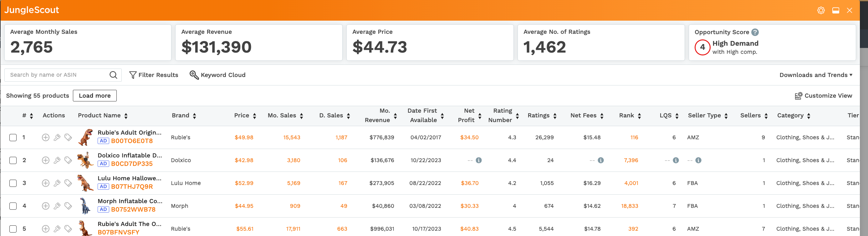Open Customize View settings
Viewport: 868px width, 236px height.
(x=823, y=96)
